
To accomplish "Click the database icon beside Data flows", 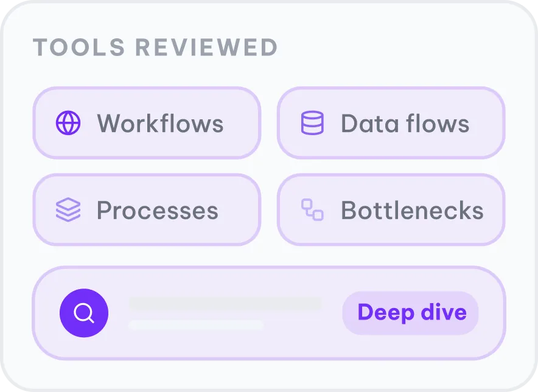I will (x=313, y=123).
